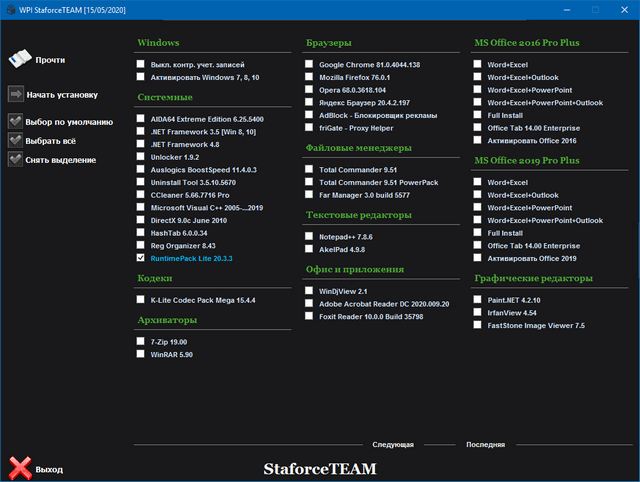This screenshot has height=482, width=640.
Task: Jump to Последняя page
Action: click(x=485, y=444)
